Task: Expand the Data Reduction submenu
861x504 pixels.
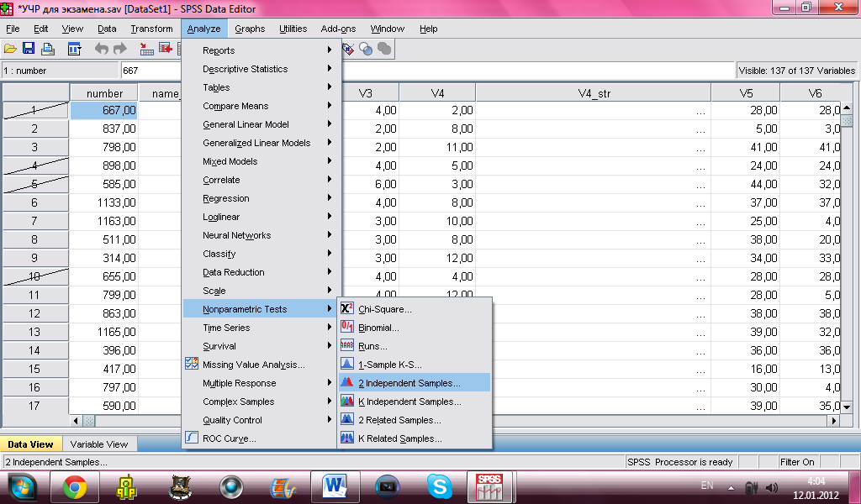Action: coord(259,272)
